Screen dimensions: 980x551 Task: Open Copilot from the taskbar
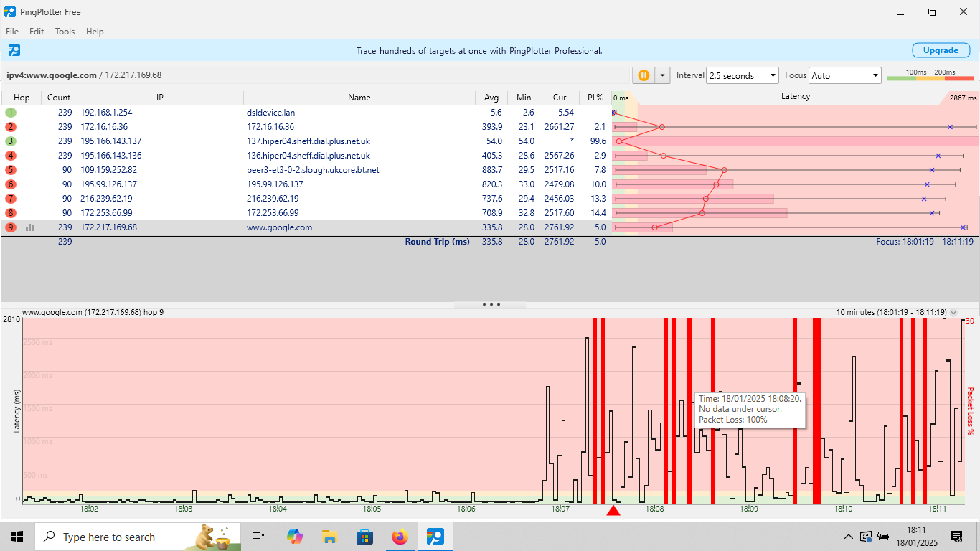(294, 537)
